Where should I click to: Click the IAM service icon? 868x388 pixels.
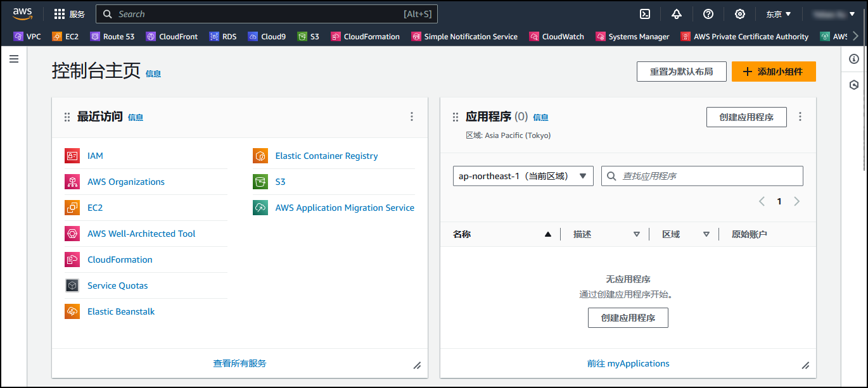(72, 156)
